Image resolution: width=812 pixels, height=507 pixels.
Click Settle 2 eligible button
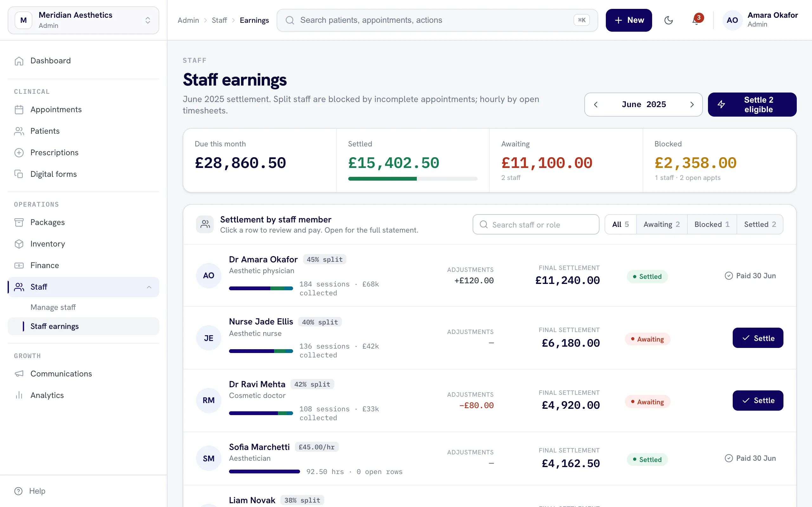click(x=752, y=105)
